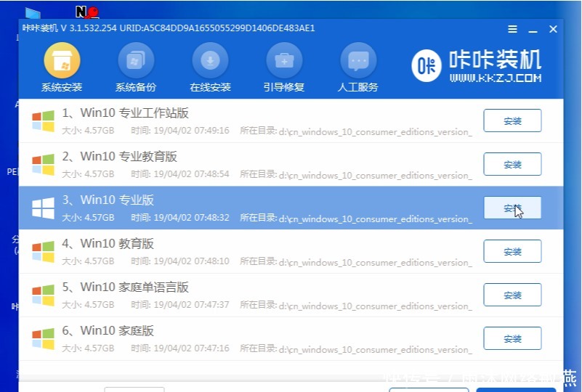
Task: Open the 在线安装 download icon
Action: [x=210, y=60]
